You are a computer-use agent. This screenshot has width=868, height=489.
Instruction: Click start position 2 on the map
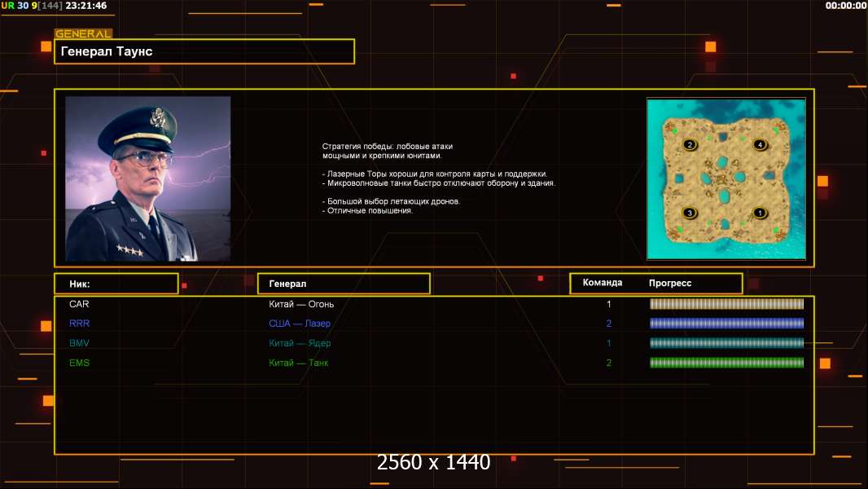click(x=690, y=144)
